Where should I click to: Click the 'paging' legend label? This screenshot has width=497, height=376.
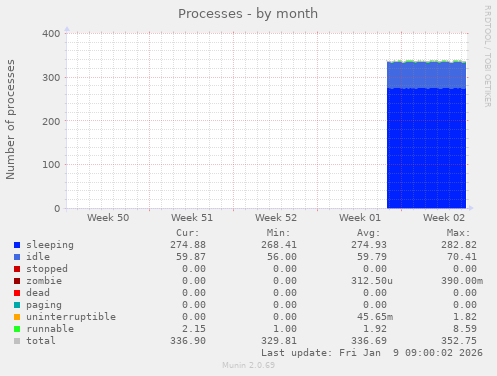(44, 305)
